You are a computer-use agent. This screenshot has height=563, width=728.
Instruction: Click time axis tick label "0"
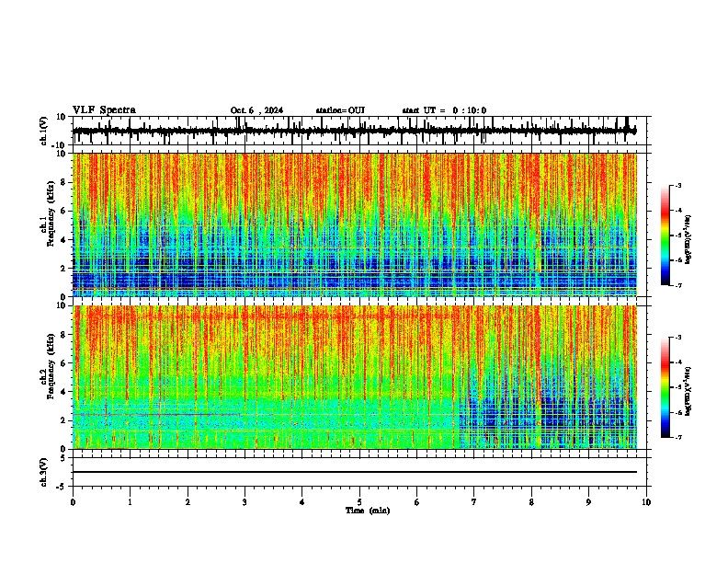73,502
